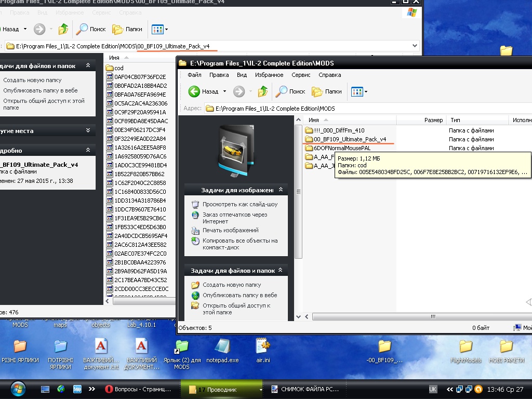Image resolution: width=532 pixels, height=399 pixels.
Task: Open Back button history dropdown arrow
Action: pyautogui.click(x=225, y=91)
